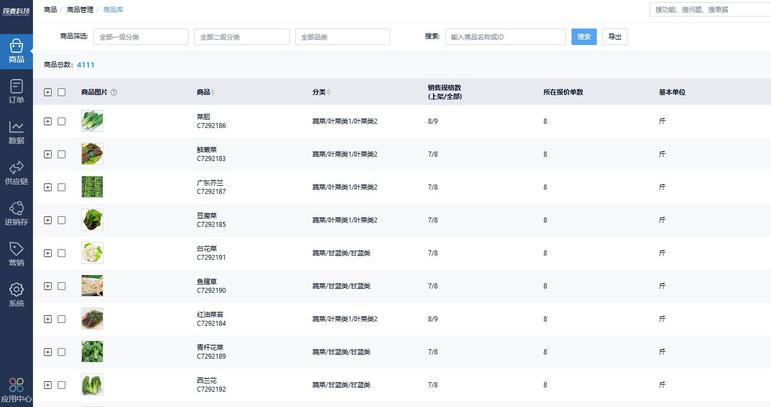Select product ID text C7292192

coord(211,389)
